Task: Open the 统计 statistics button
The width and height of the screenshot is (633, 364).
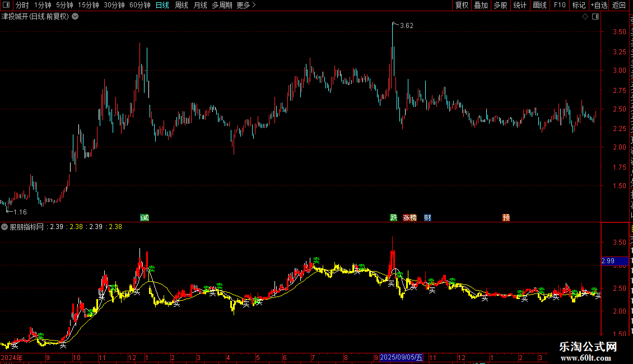Action: (520, 5)
